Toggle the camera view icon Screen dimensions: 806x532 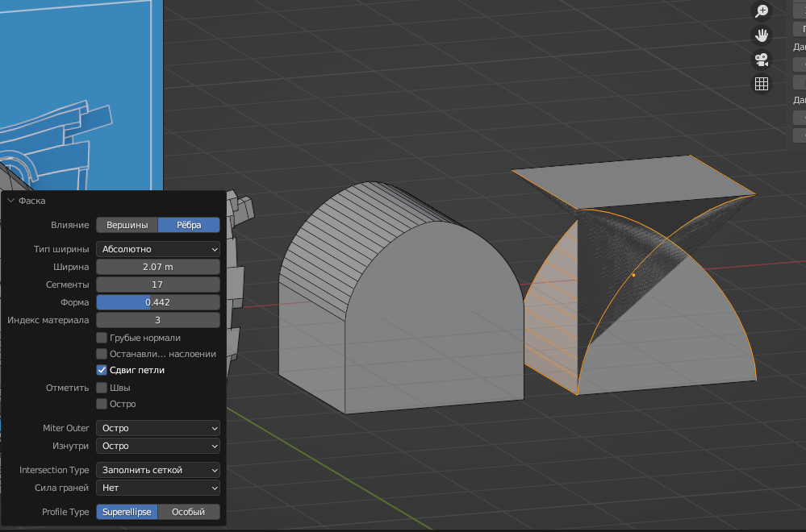761,59
